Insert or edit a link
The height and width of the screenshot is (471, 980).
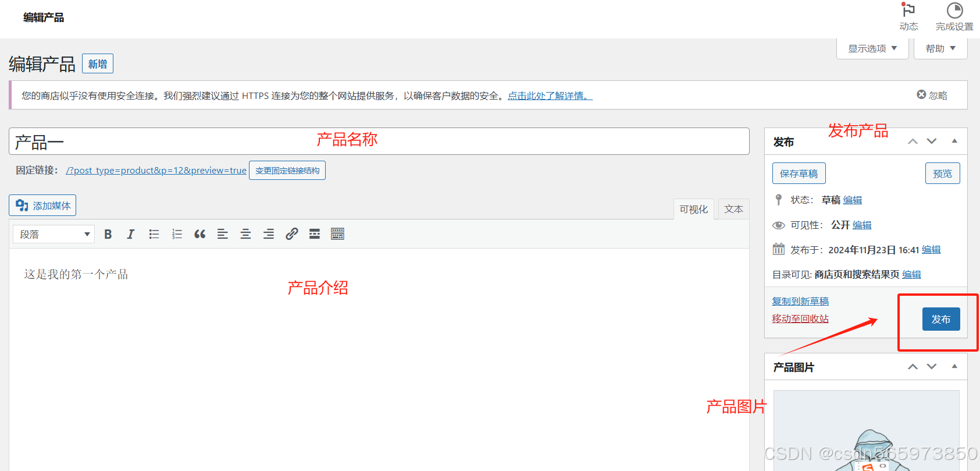click(x=291, y=234)
